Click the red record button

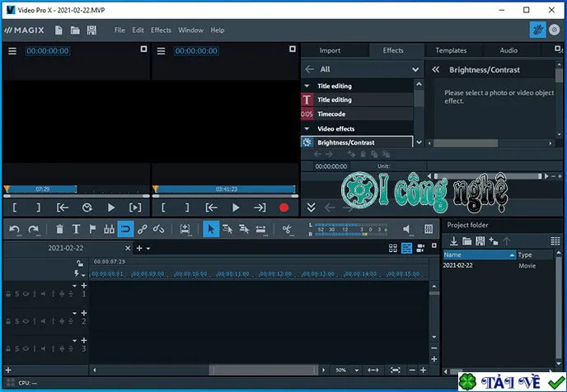tap(283, 208)
